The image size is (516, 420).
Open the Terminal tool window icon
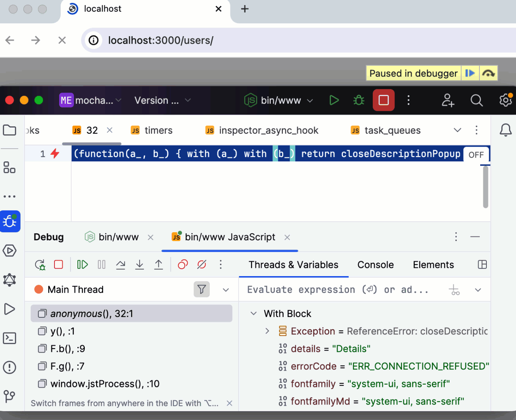(10, 338)
